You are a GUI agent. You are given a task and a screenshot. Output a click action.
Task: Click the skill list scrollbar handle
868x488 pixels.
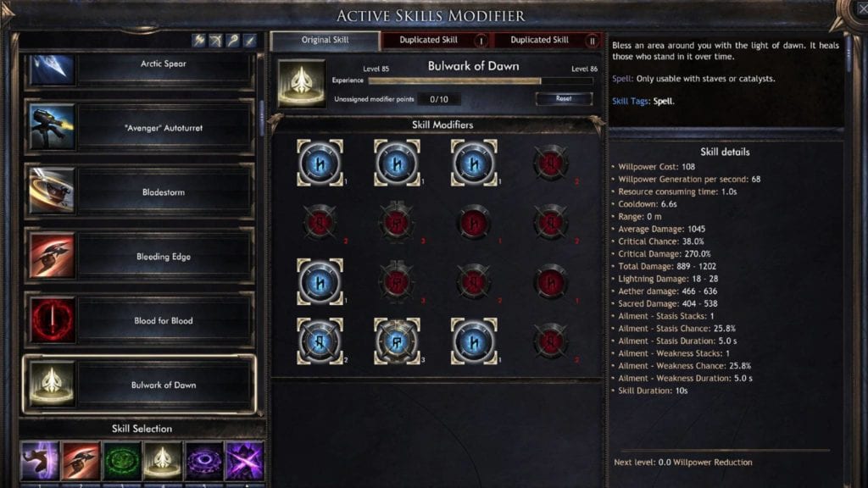[x=261, y=118]
